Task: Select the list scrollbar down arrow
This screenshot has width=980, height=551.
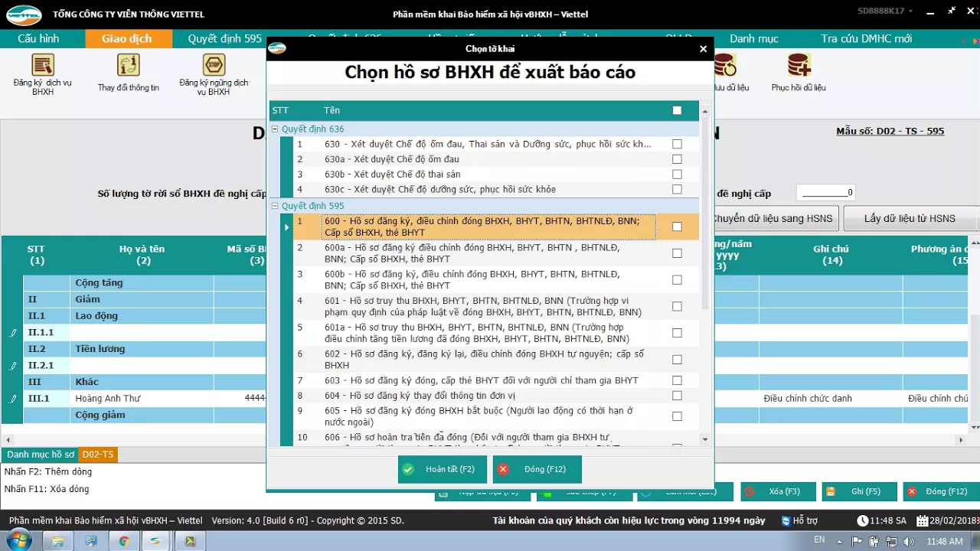Action: 705,439
